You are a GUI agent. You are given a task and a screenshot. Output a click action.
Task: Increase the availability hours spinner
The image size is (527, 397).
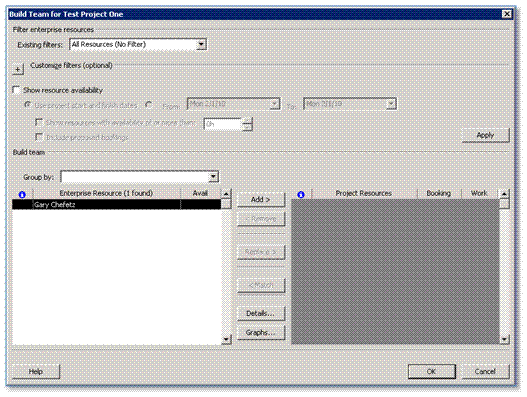coord(248,121)
